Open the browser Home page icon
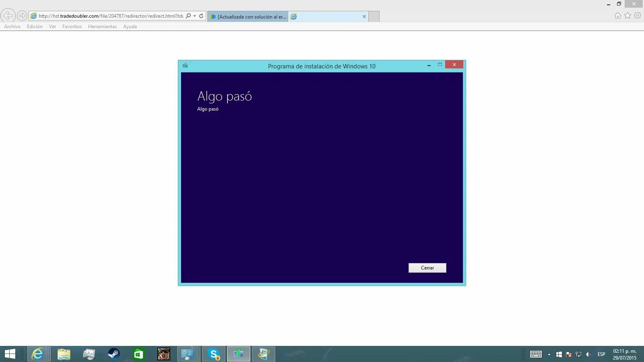 coord(618,16)
